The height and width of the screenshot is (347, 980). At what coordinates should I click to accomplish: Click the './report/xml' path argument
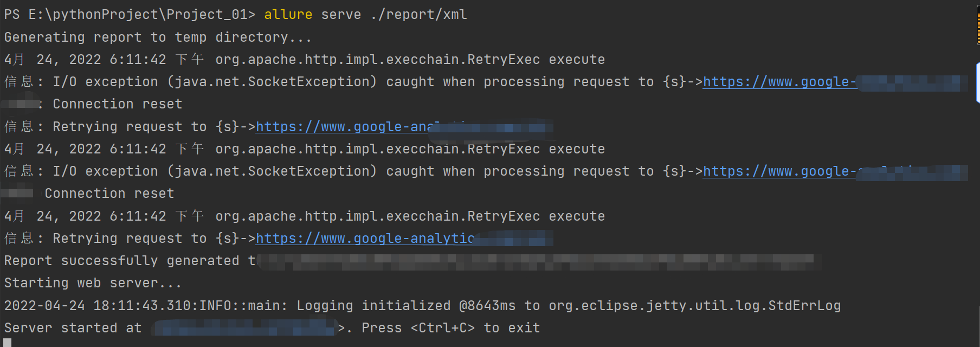pyautogui.click(x=418, y=15)
